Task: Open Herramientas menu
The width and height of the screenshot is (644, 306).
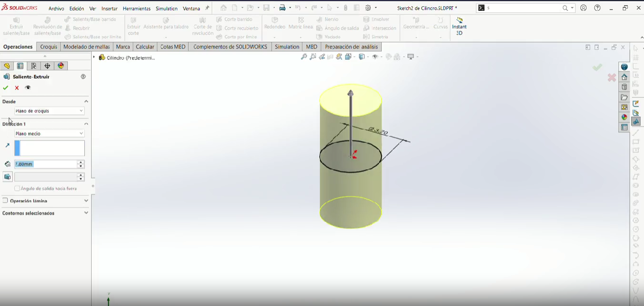Action: click(x=137, y=9)
